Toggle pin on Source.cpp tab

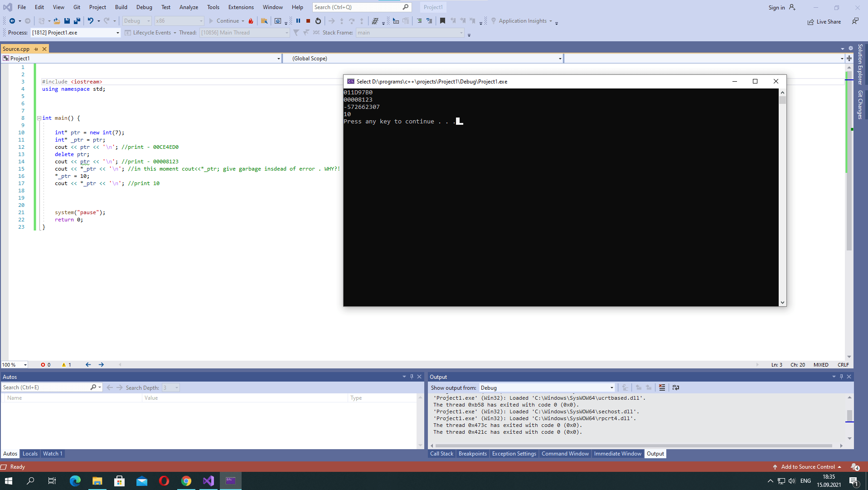click(x=36, y=49)
